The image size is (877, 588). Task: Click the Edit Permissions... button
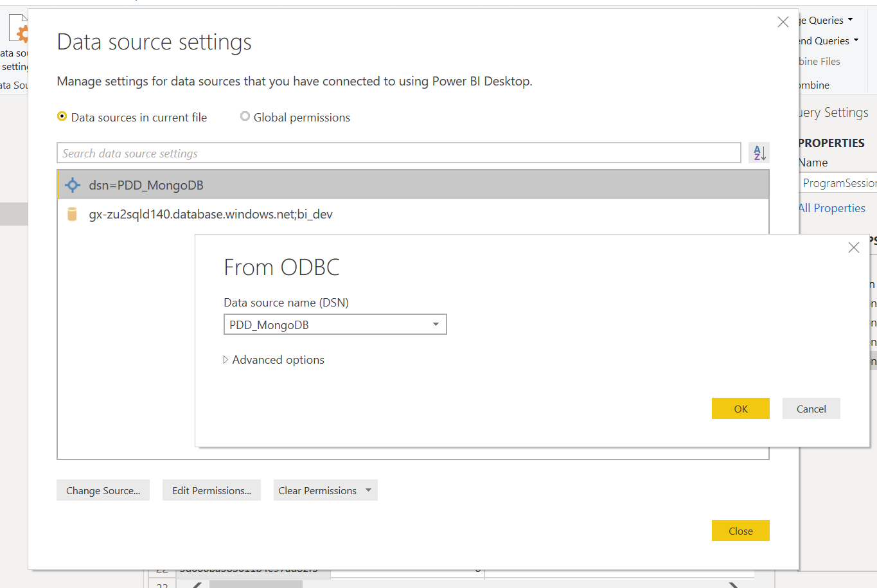[211, 490]
